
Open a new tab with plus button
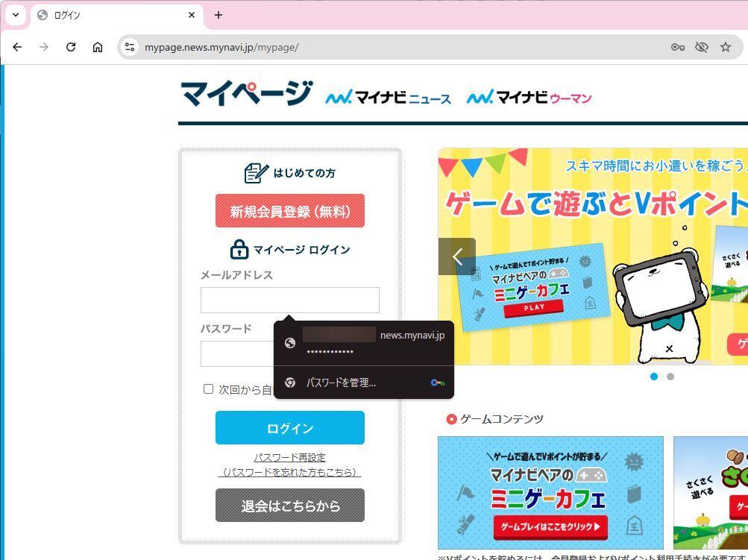coord(219,15)
